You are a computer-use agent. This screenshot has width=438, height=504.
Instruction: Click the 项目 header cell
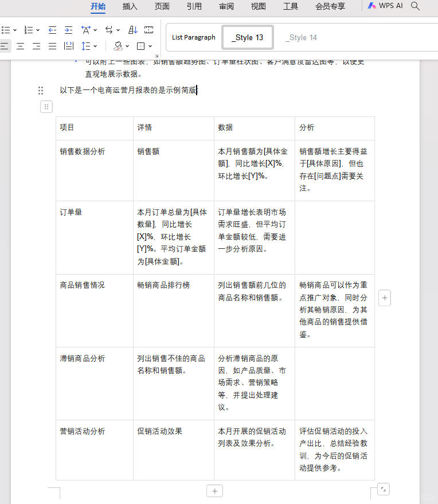[95, 128]
